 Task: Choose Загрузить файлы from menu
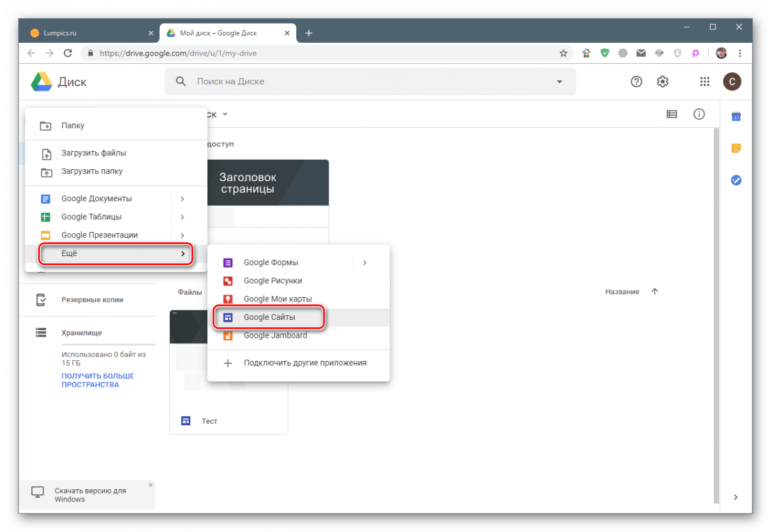116,153
